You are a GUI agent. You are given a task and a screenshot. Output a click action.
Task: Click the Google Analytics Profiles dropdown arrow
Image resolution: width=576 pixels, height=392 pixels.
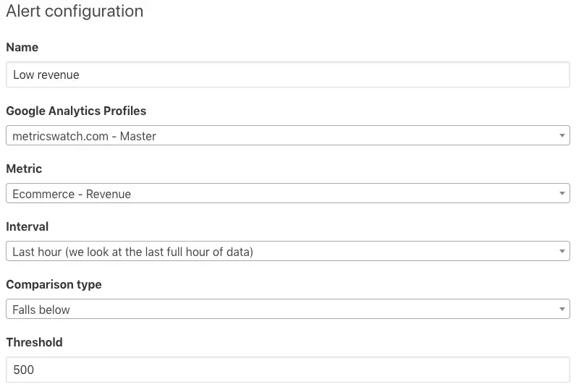563,136
